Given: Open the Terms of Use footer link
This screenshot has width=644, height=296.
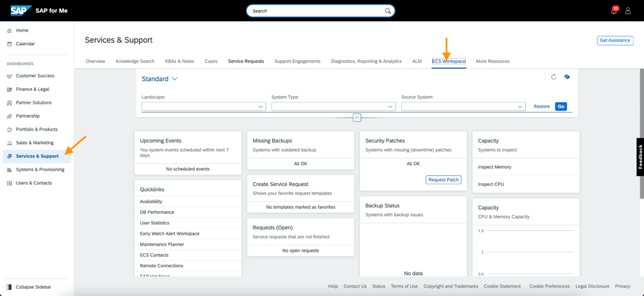Looking at the screenshot, I should (404, 286).
